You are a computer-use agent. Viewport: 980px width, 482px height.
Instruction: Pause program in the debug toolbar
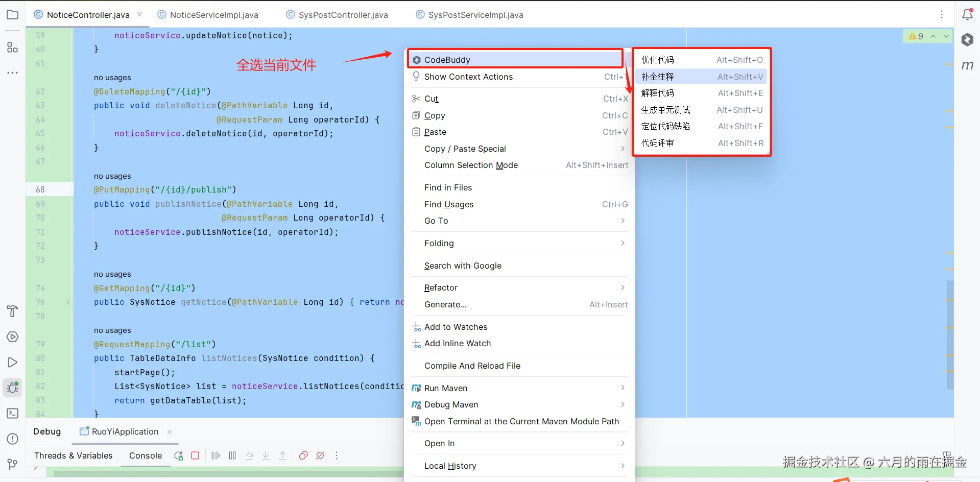click(x=232, y=455)
